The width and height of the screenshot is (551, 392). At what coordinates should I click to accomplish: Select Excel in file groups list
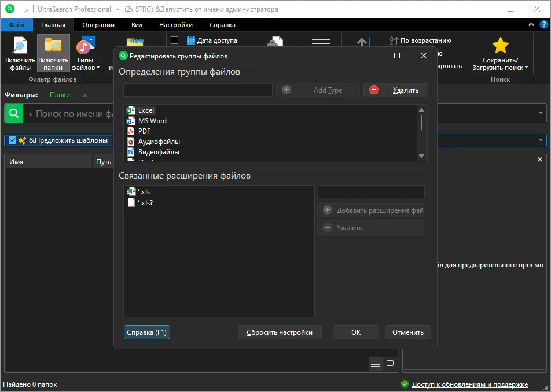pos(146,110)
